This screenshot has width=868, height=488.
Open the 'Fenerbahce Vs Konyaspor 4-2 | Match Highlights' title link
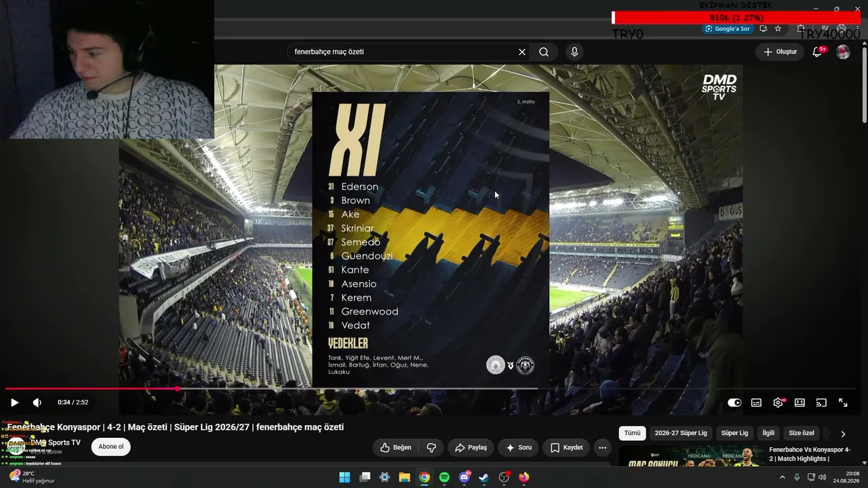click(x=810, y=454)
